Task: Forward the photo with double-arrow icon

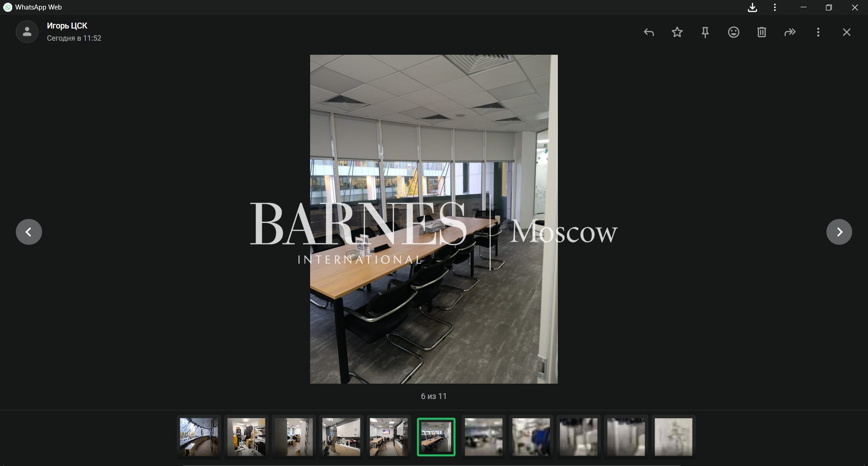Action: (x=790, y=32)
